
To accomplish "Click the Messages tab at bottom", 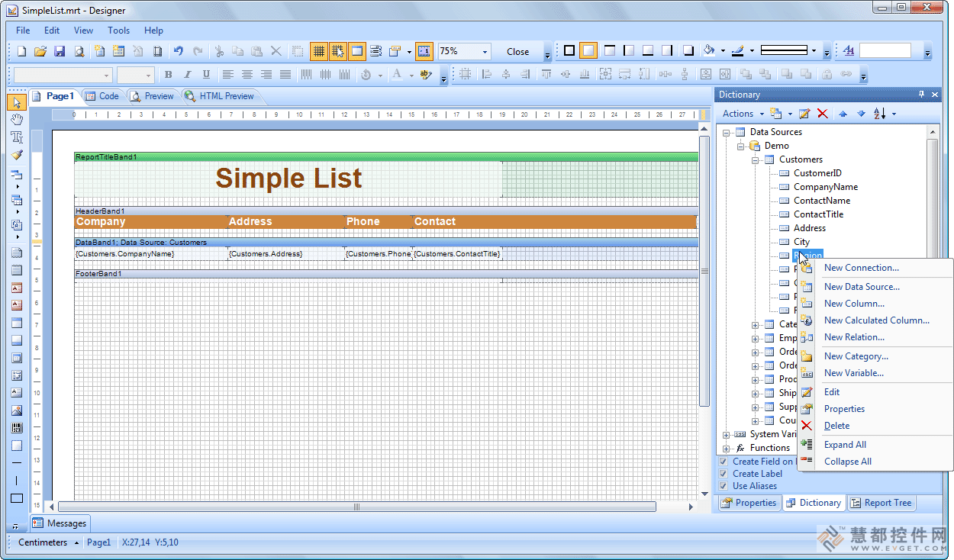I will [x=60, y=523].
